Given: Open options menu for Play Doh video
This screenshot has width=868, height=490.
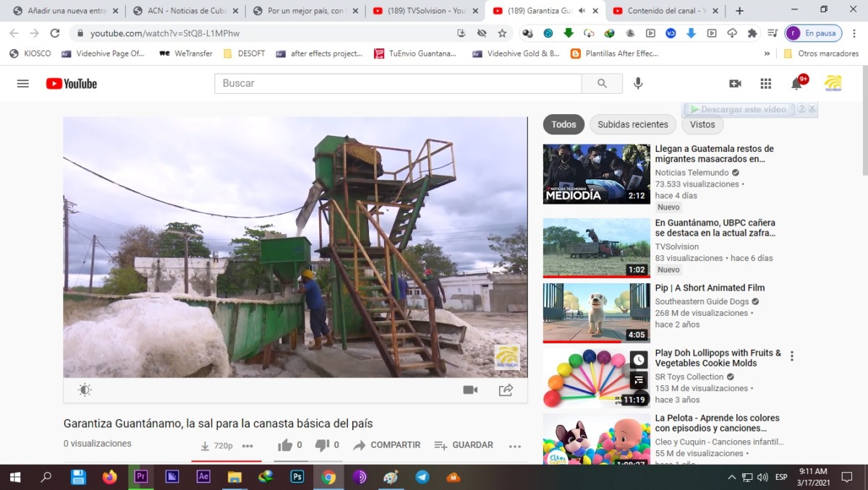Looking at the screenshot, I should pos(792,356).
